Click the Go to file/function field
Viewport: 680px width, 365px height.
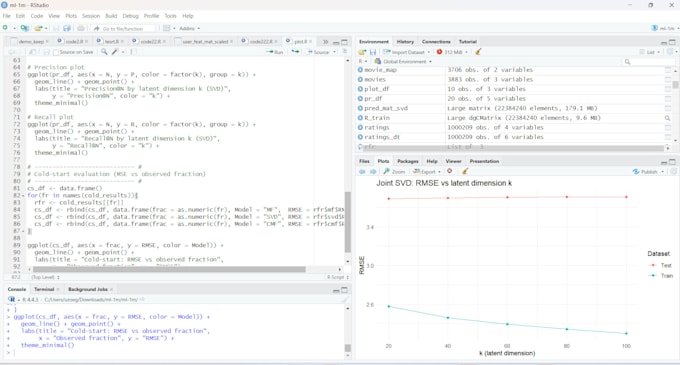(124, 29)
